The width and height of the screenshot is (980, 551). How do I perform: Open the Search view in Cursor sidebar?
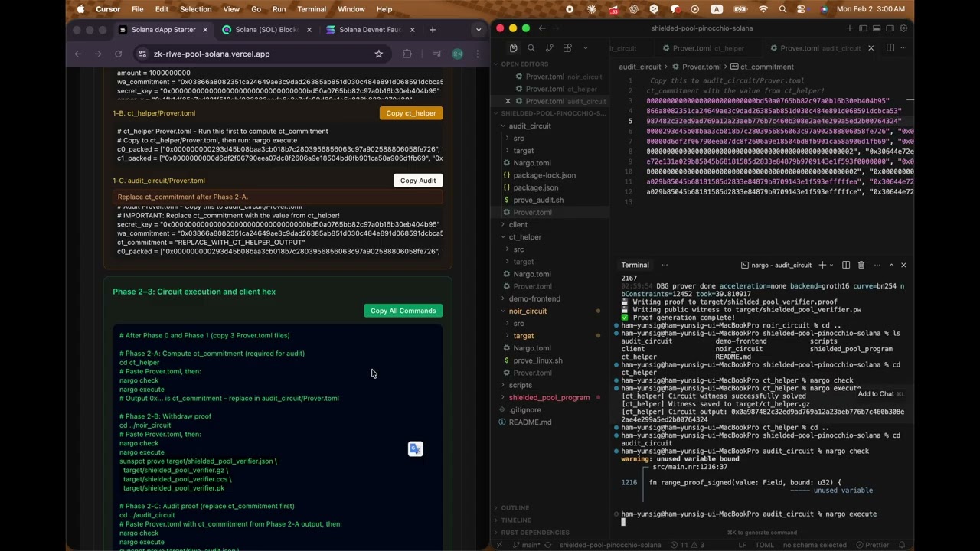pyautogui.click(x=531, y=47)
